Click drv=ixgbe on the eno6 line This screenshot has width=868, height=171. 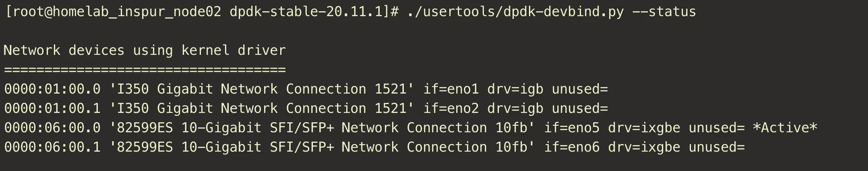(x=644, y=147)
